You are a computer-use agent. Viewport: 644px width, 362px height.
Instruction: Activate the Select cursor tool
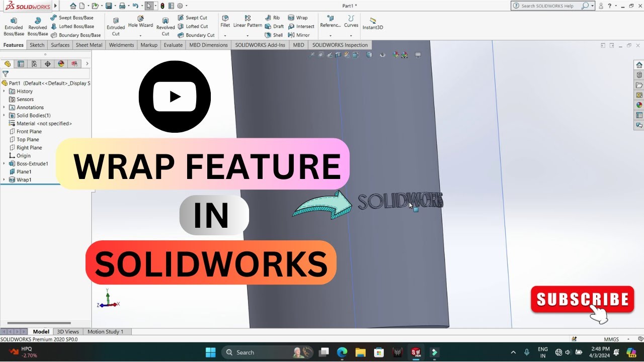149,6
